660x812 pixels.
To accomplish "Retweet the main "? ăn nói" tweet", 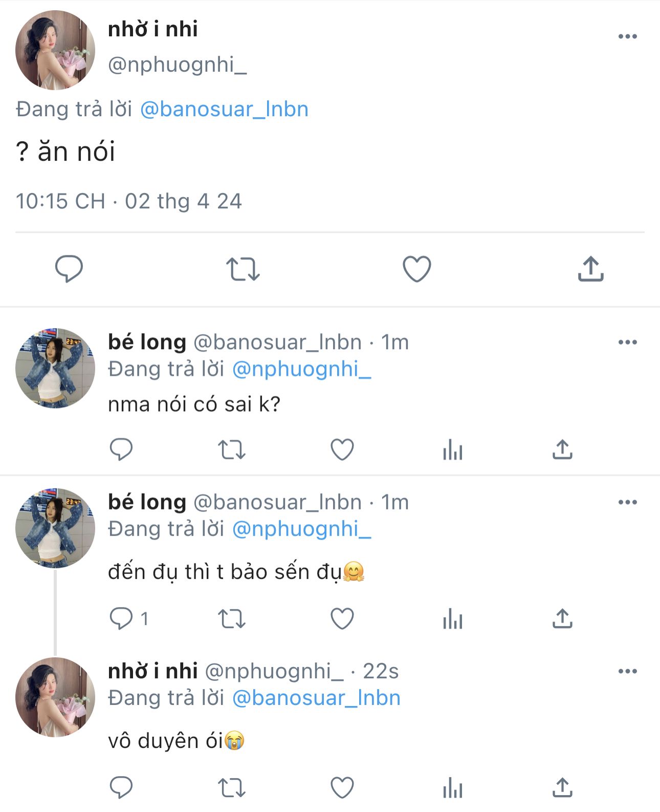I will pyautogui.click(x=243, y=269).
